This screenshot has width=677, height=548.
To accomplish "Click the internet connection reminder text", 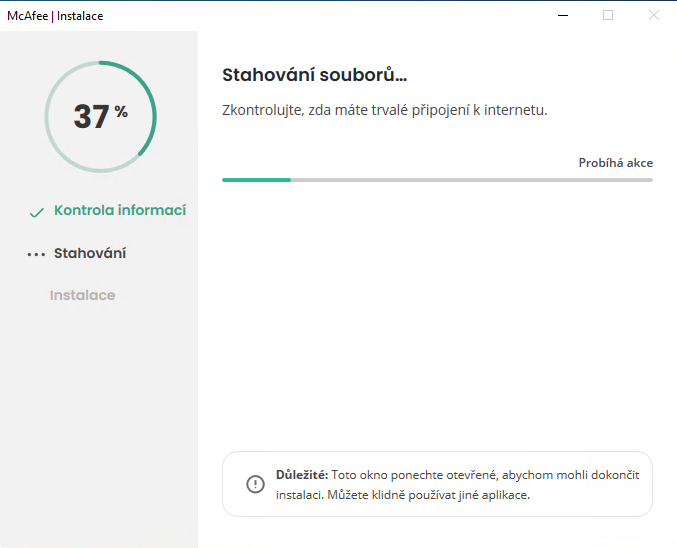I will [x=385, y=110].
